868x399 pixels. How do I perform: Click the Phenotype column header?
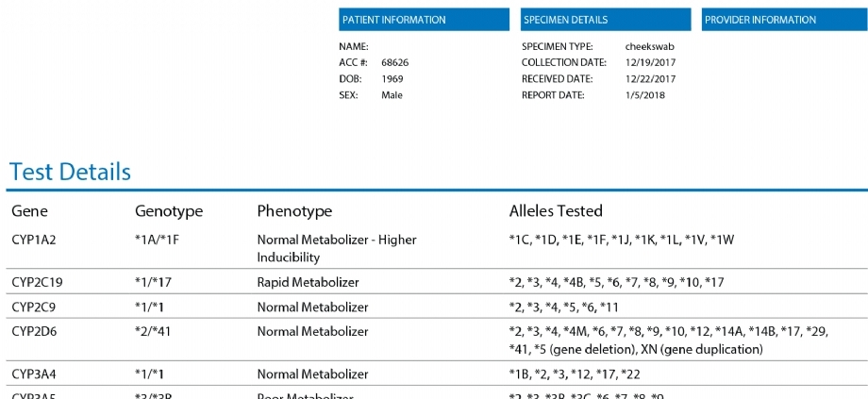tap(294, 211)
